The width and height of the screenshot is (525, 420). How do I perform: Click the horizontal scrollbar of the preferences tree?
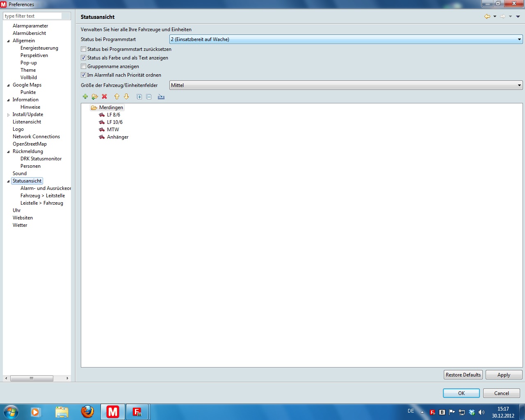(x=32, y=378)
